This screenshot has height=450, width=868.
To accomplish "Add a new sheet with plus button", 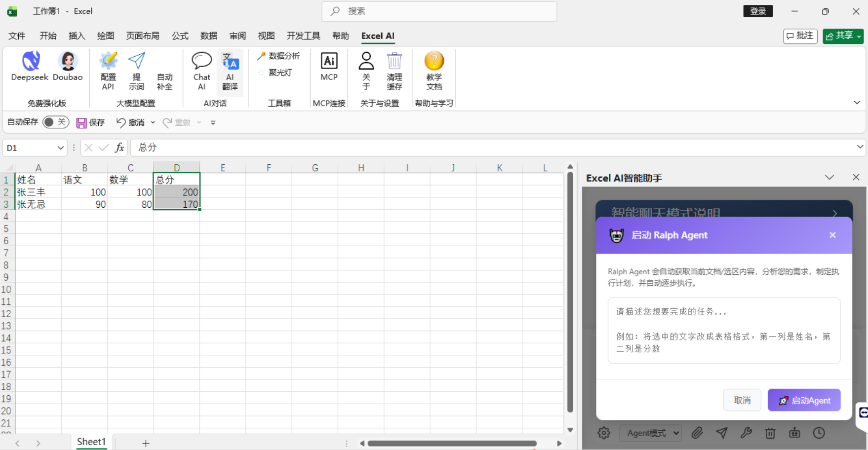I will point(146,443).
